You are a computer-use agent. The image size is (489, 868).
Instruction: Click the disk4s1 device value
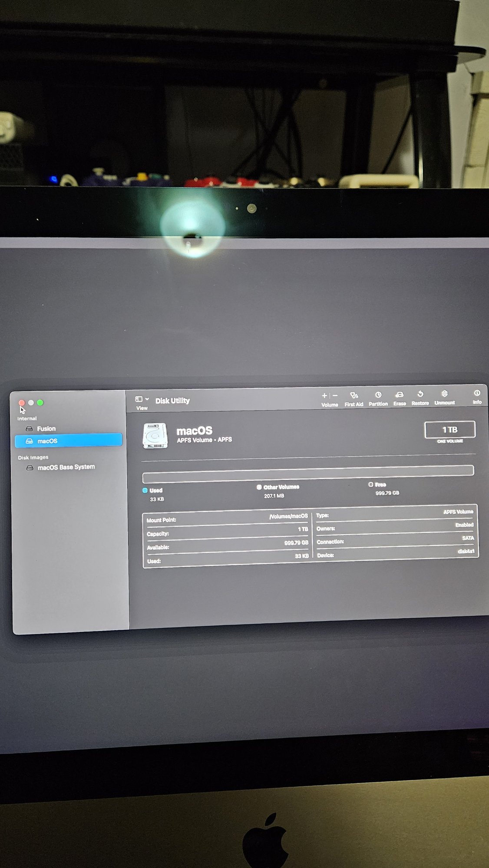pos(466,551)
